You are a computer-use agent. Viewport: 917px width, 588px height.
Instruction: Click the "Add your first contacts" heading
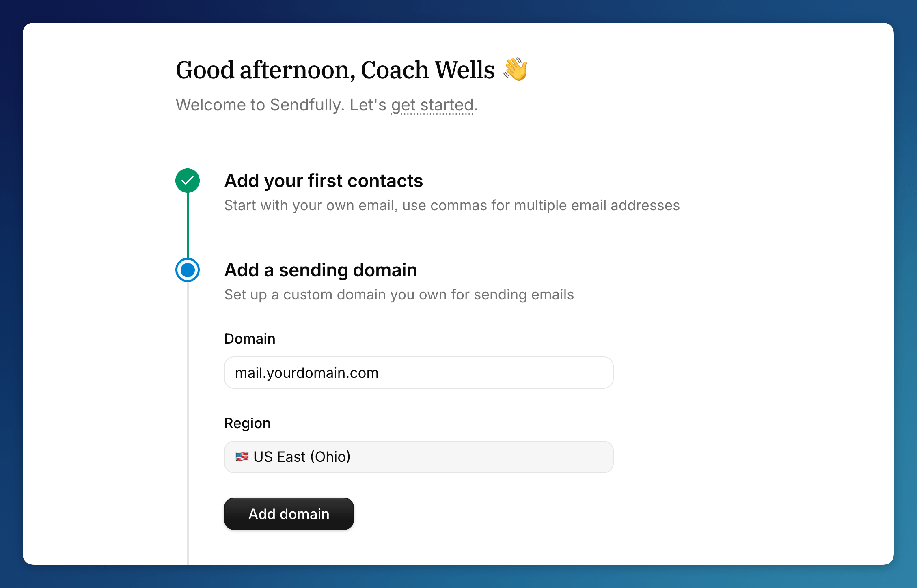pyautogui.click(x=324, y=181)
